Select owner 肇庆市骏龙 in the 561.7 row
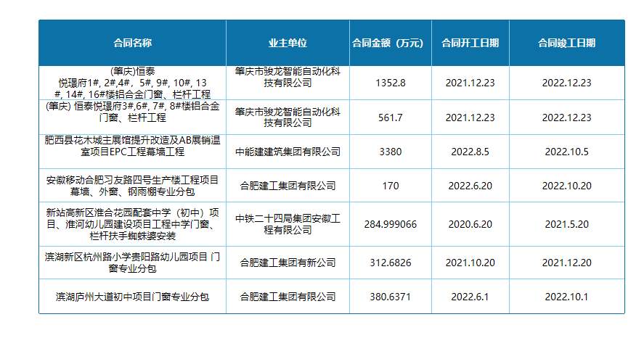The image size is (644, 338). pos(288,118)
